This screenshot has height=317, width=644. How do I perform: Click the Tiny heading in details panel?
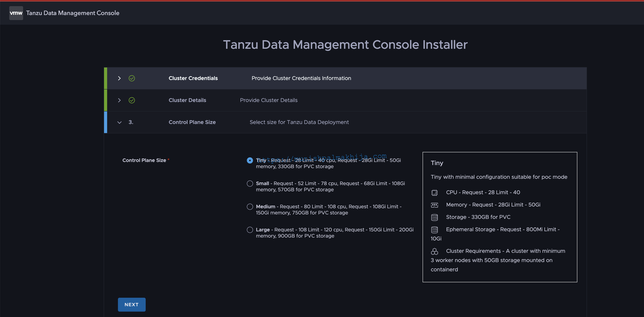tap(437, 163)
